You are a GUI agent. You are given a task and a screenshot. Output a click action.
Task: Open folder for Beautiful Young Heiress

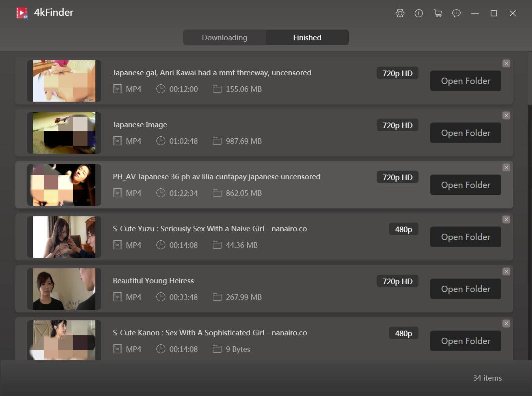(x=465, y=289)
